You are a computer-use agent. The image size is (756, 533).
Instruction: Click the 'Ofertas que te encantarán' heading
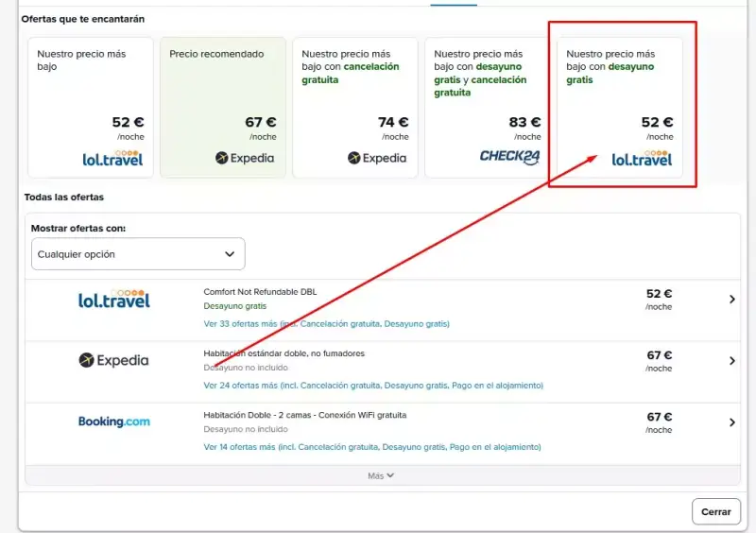point(83,19)
